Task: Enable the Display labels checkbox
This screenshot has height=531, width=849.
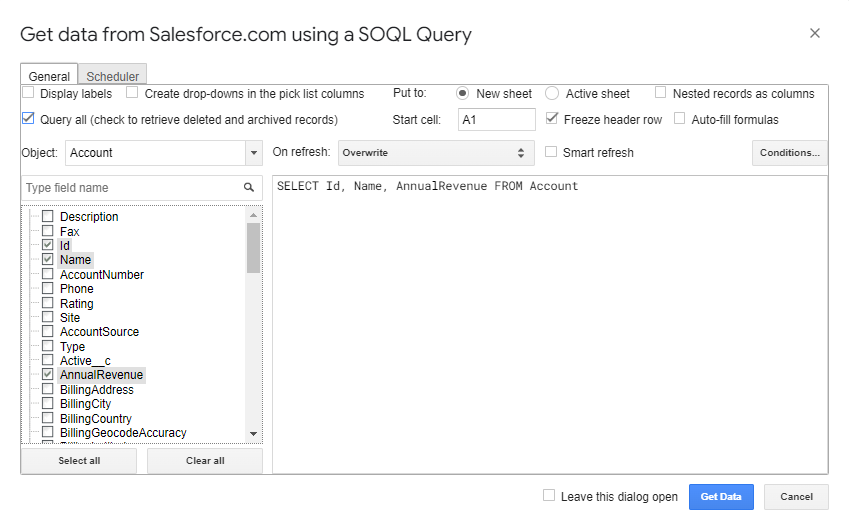Action: point(29,93)
